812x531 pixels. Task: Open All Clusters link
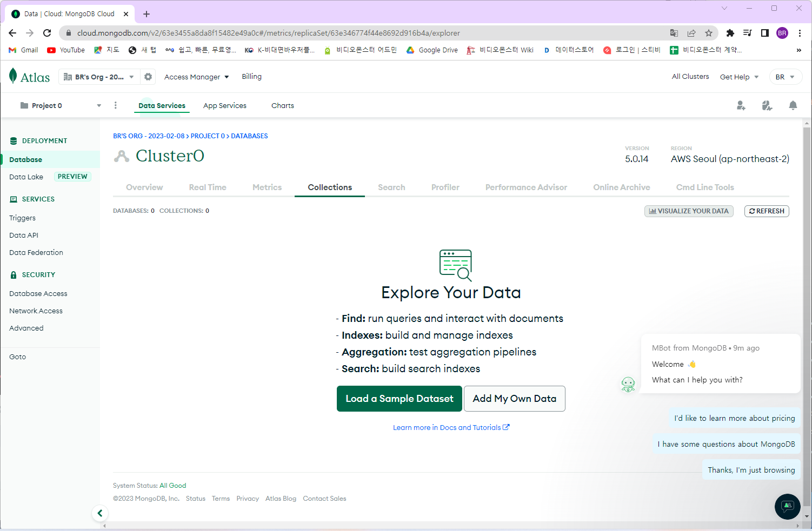pos(690,77)
